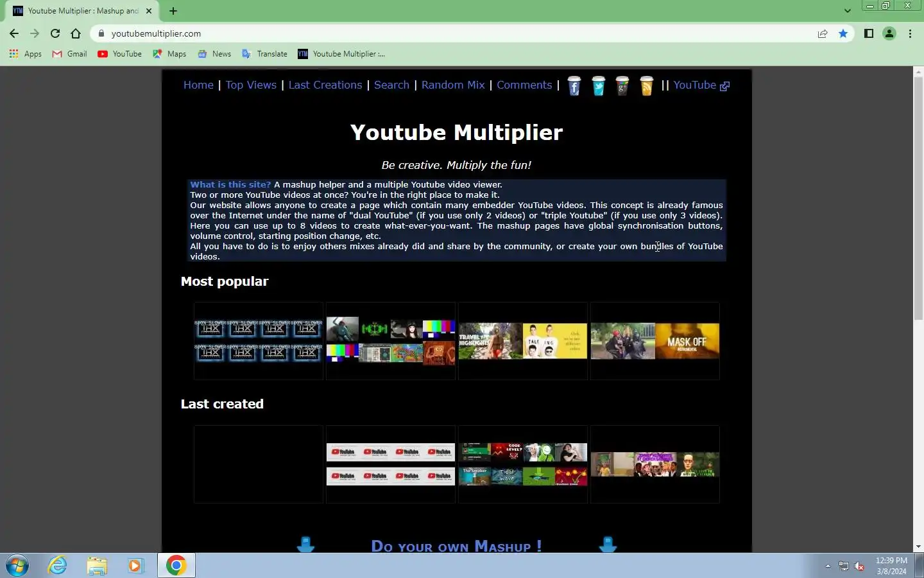Image resolution: width=924 pixels, height=578 pixels.
Task: Click the What is this site? text
Action: [x=230, y=184]
